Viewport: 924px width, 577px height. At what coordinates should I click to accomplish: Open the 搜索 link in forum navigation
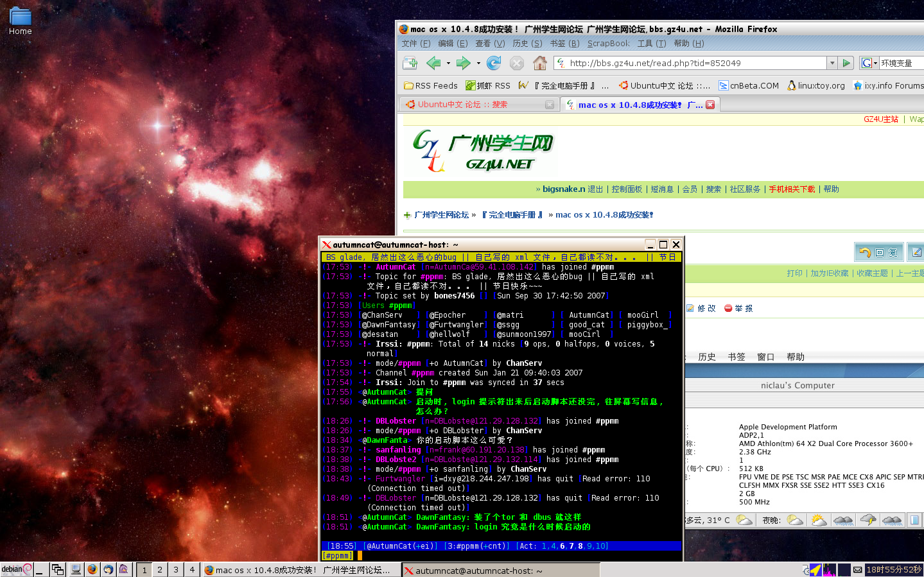click(713, 189)
